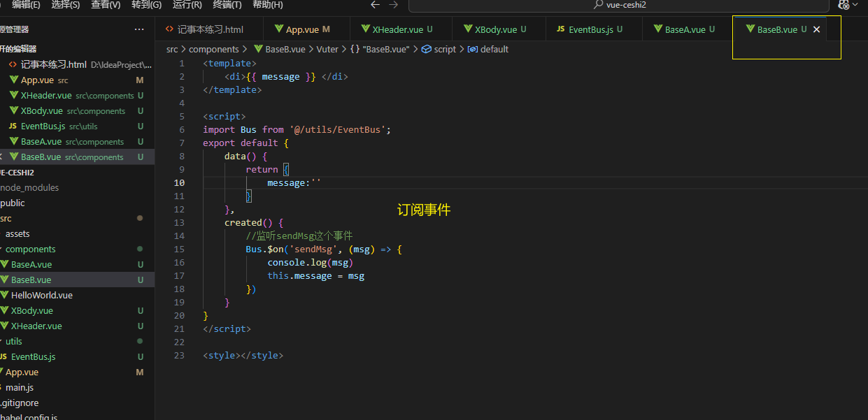The width and height of the screenshot is (868, 420).
Task: Switch to XHeader.vue editor tab
Action: 397,29
